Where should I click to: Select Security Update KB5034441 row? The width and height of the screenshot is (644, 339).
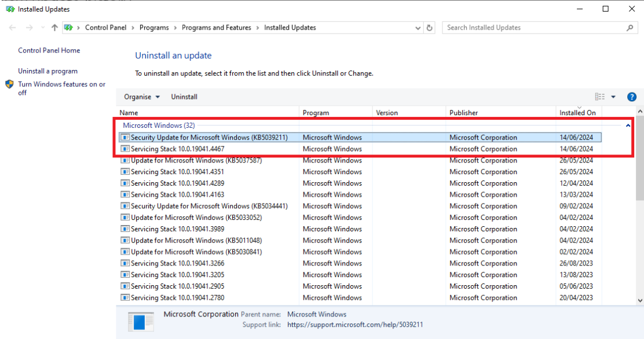tap(360, 206)
